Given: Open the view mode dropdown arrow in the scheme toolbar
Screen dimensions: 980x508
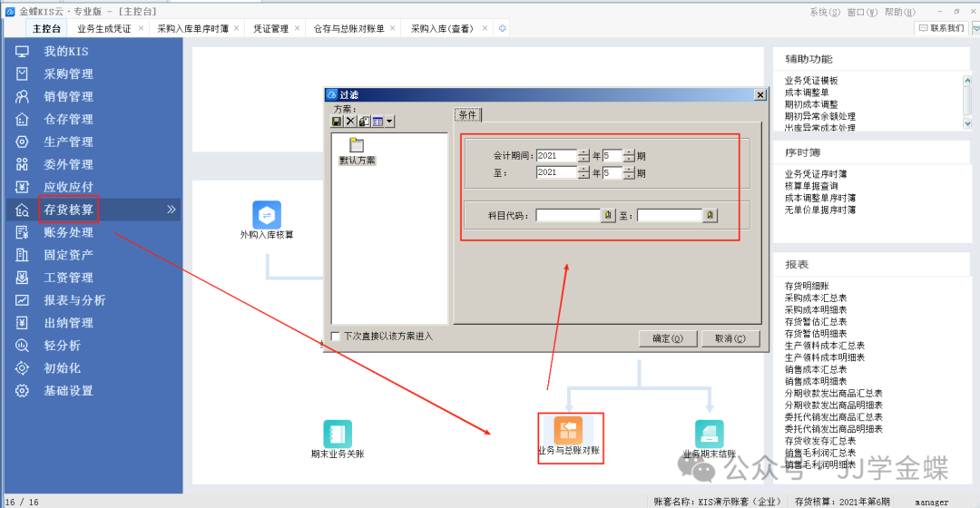Looking at the screenshot, I should pos(389,122).
